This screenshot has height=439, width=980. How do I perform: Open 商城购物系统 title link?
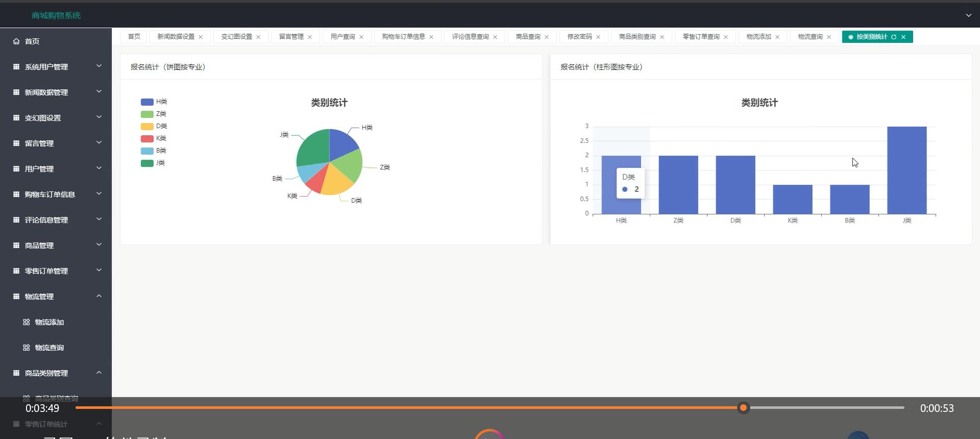pyautogui.click(x=56, y=15)
